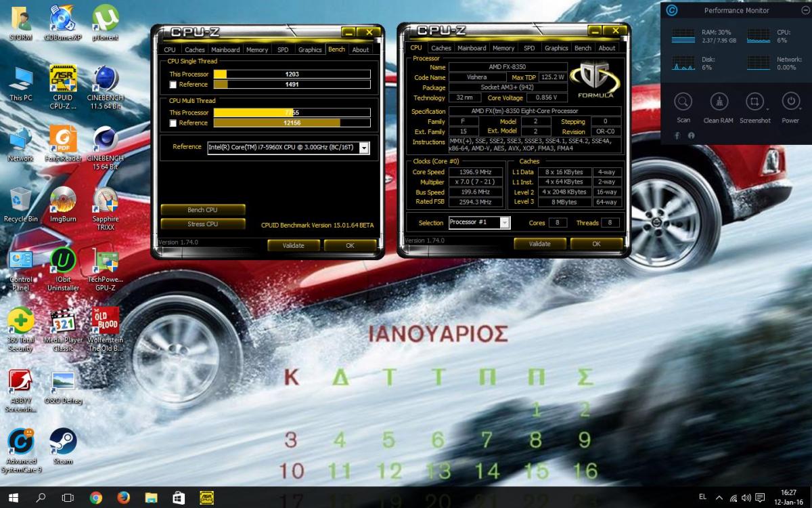Select the Control Panel desktop icon
This screenshot has height=508, width=812.
coord(21,270)
